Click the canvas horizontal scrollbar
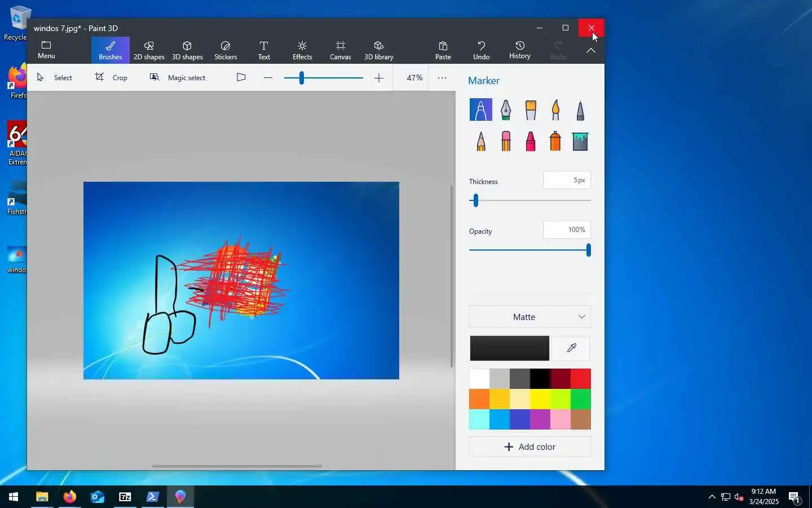Screen dimensions: 812x508 point(237,466)
